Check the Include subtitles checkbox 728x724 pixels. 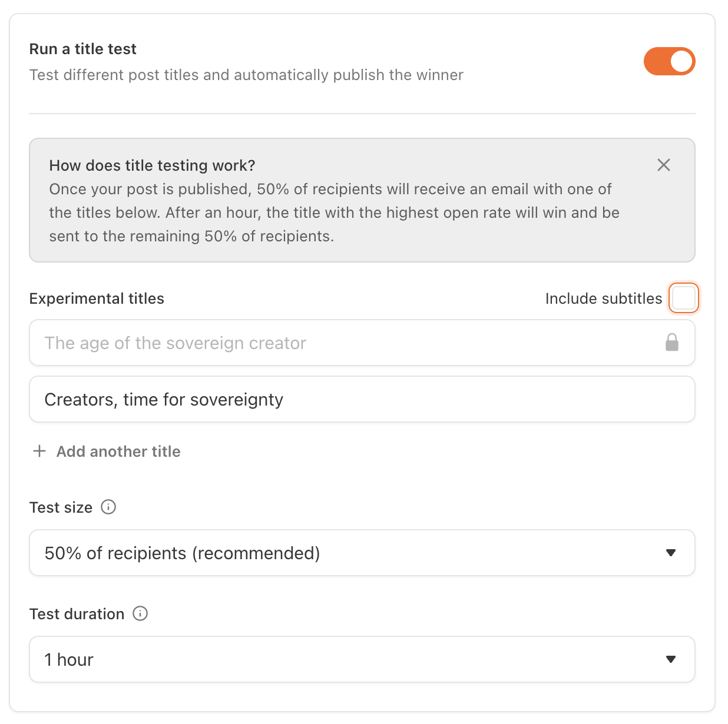click(684, 298)
